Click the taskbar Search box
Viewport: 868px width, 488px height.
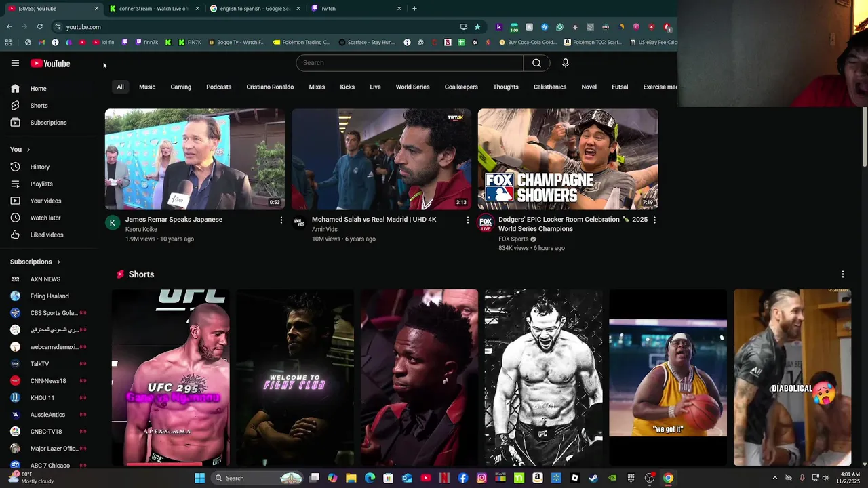[x=256, y=478]
